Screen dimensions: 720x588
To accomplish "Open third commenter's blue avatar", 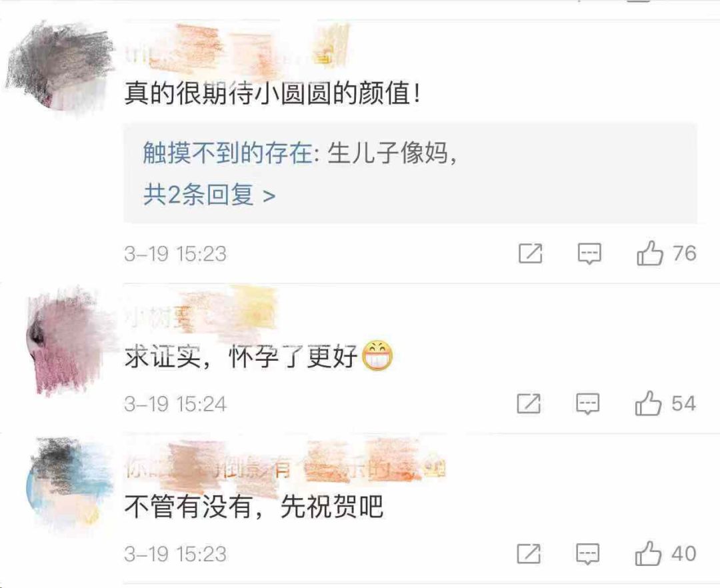I will [x=70, y=487].
